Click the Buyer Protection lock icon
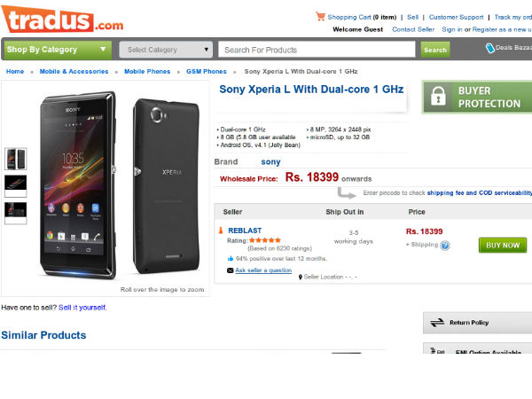The width and height of the screenshot is (532, 399). 439,97
